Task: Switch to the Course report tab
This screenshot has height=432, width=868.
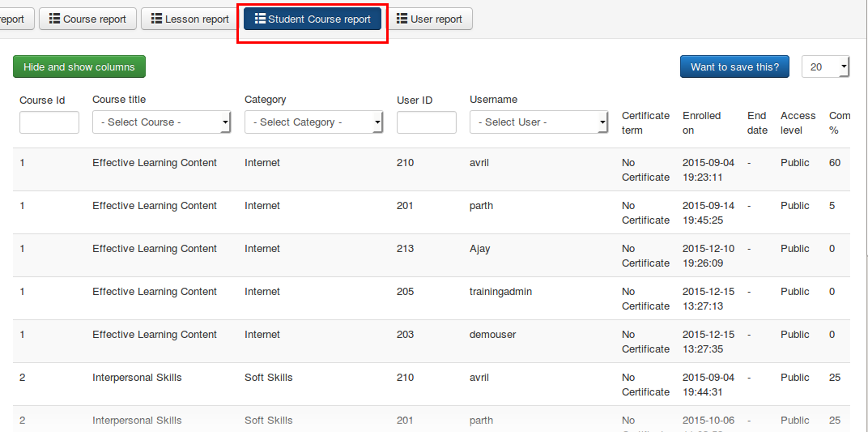Action: pos(87,19)
